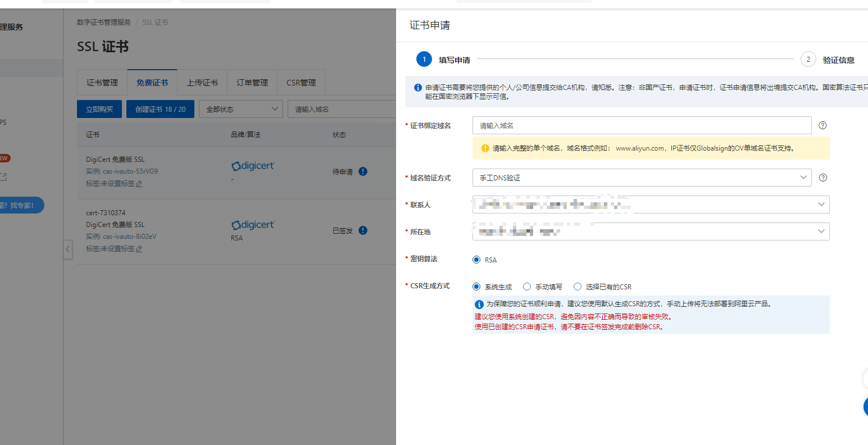Viewport: 868px width, 445px height.
Task: Collapse the left sidebar with arrow handle
Action: click(68, 249)
